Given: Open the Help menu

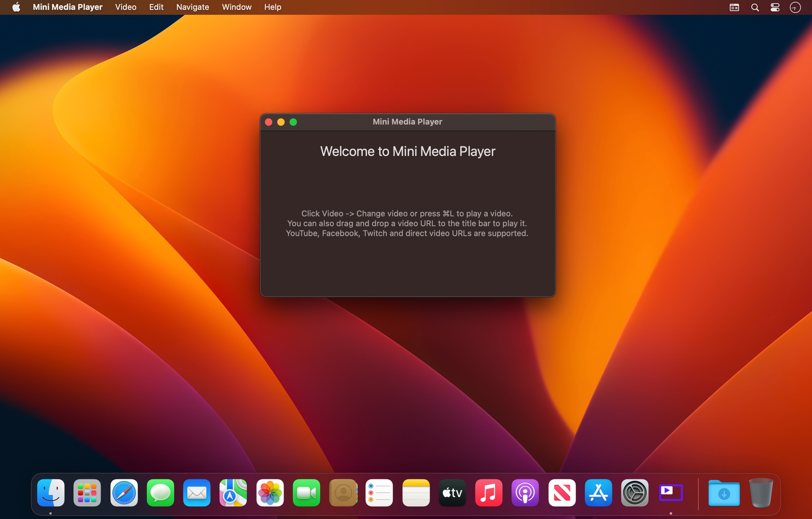Looking at the screenshot, I should [x=273, y=7].
